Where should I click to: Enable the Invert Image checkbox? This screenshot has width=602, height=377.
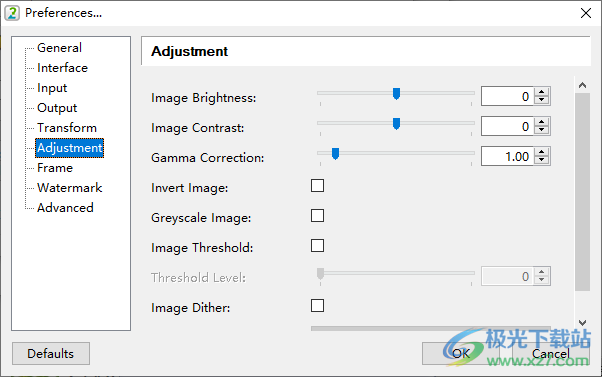tap(318, 186)
